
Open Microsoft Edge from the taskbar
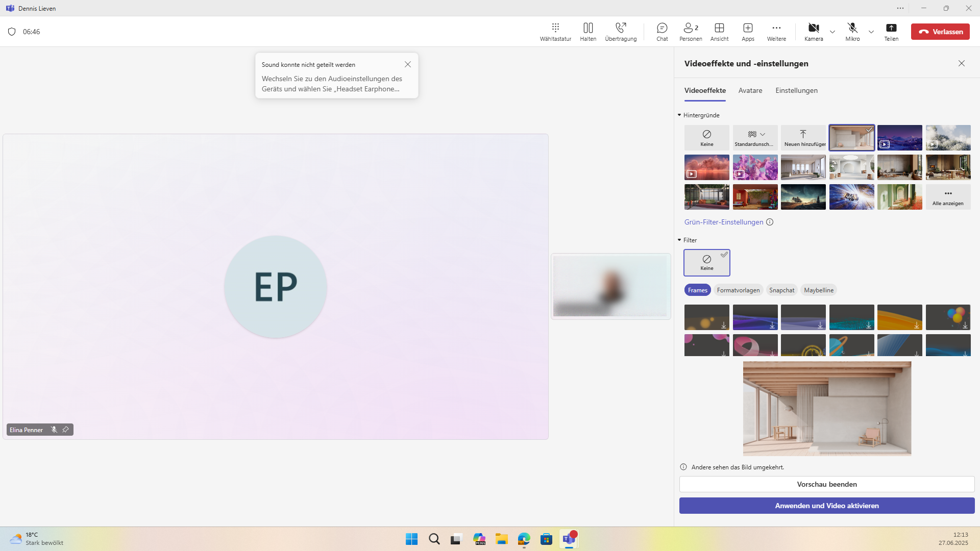tap(524, 539)
